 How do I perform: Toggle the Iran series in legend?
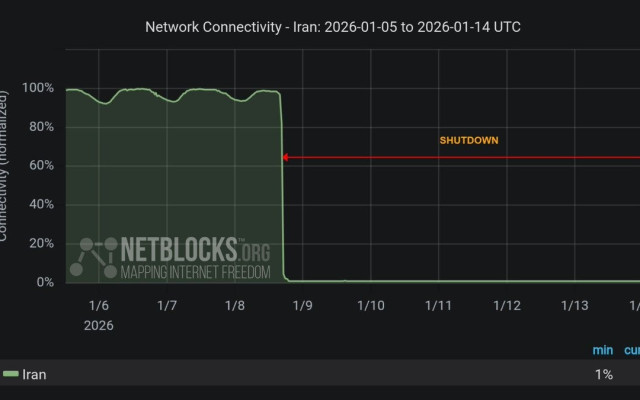pyautogui.click(x=34, y=374)
